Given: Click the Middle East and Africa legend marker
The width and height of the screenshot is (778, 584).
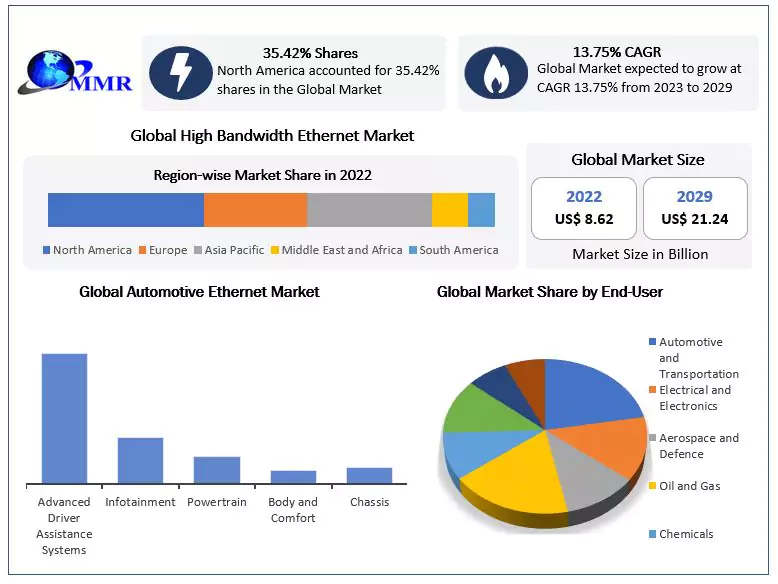Looking at the screenshot, I should click(x=275, y=251).
